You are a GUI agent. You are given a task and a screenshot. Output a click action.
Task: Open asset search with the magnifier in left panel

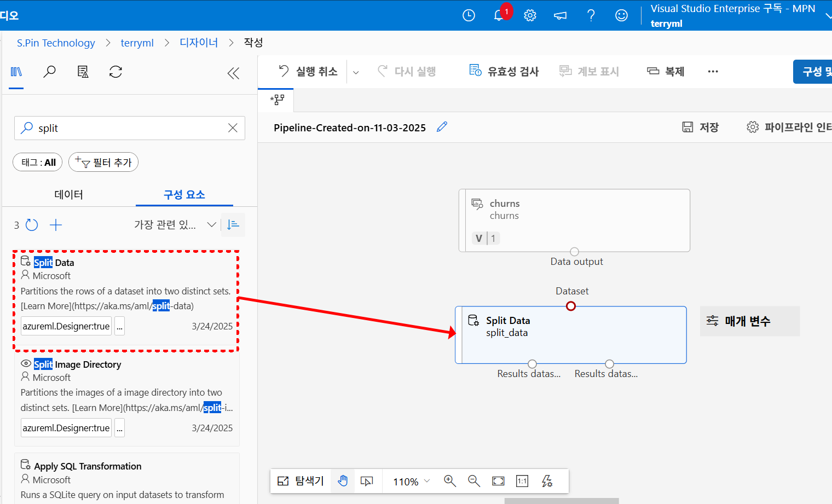point(49,72)
